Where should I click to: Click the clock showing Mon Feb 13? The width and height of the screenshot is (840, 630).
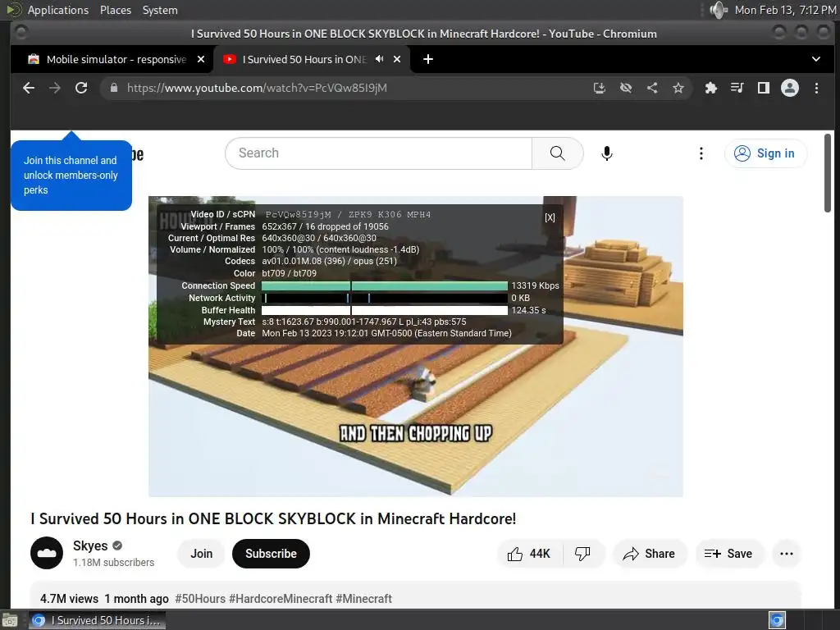pos(785,10)
